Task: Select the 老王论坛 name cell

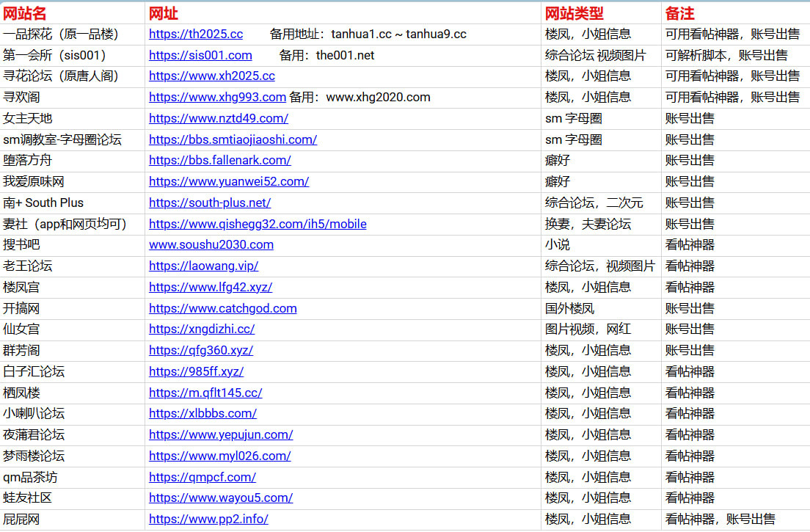Action: [x=73, y=266]
